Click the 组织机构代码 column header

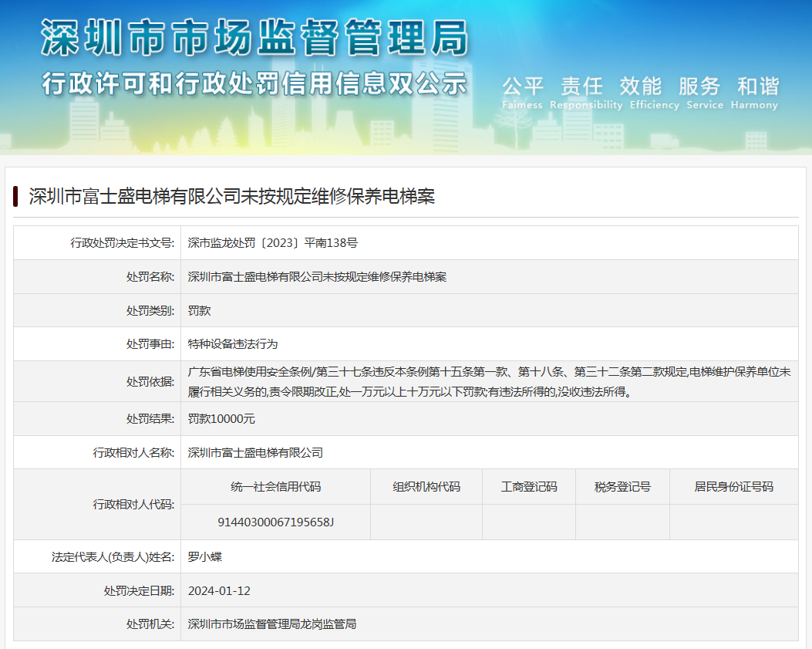coord(426,487)
